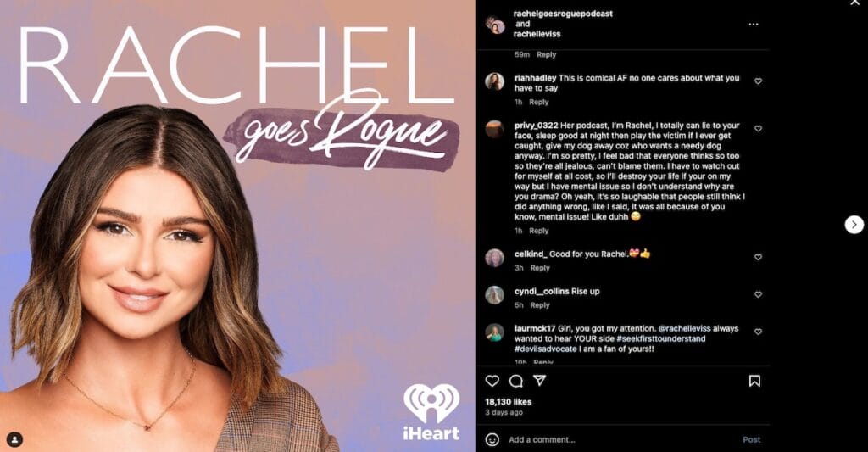Reply to cyndi__collins Rise up comment
The width and height of the screenshot is (868, 452).
point(540,305)
